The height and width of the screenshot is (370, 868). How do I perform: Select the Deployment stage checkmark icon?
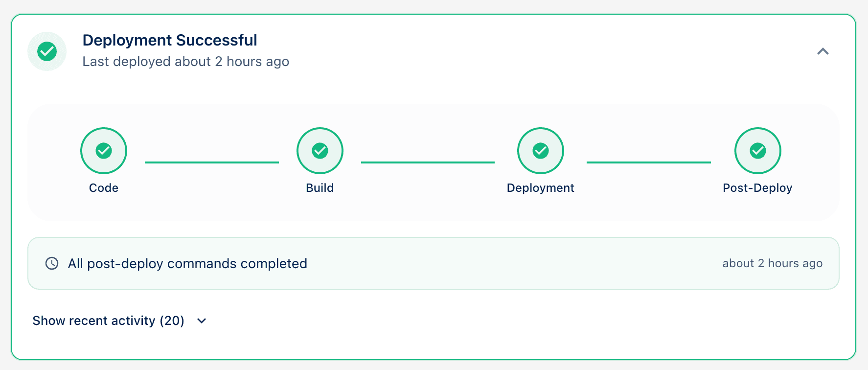[540, 151]
